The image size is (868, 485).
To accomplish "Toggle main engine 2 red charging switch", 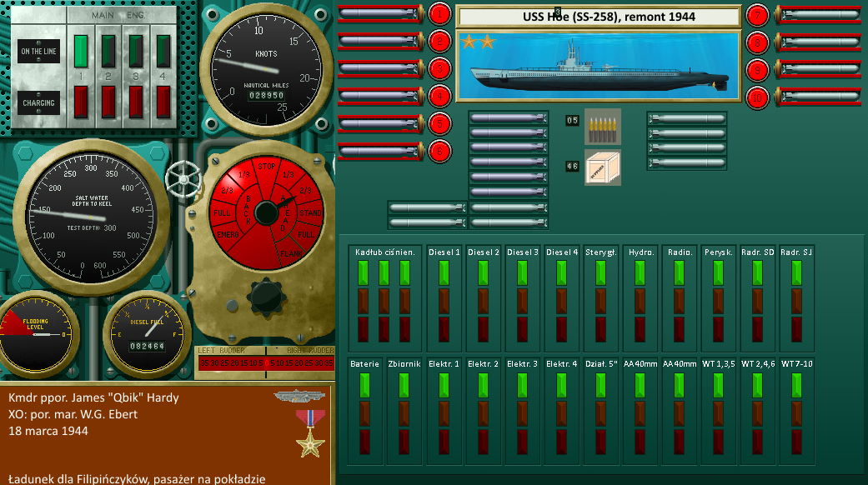I will point(108,102).
